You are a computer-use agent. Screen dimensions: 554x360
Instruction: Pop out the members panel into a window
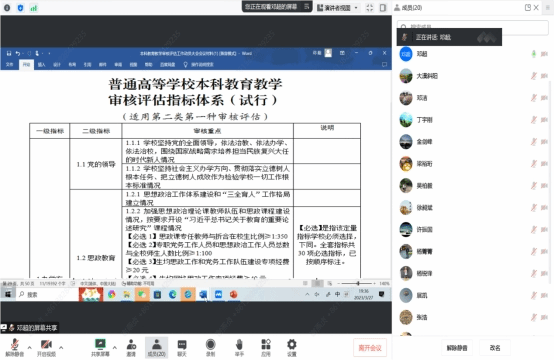(x=528, y=7)
